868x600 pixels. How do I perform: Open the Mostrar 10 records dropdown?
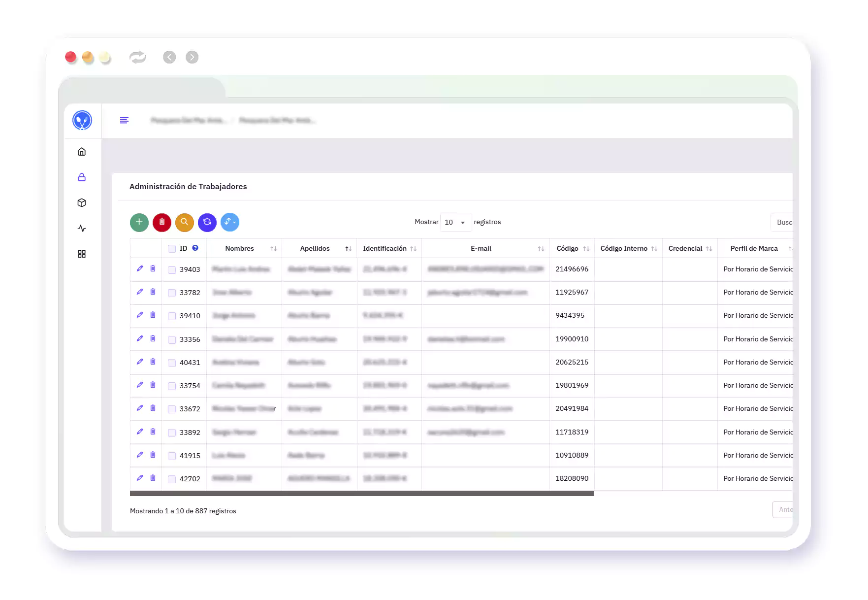455,222
